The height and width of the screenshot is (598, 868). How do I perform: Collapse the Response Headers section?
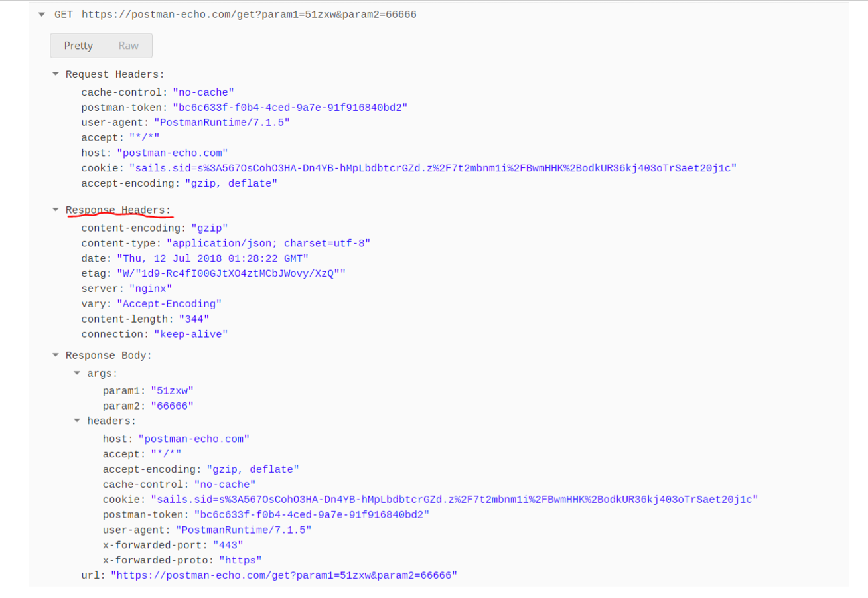[56, 210]
